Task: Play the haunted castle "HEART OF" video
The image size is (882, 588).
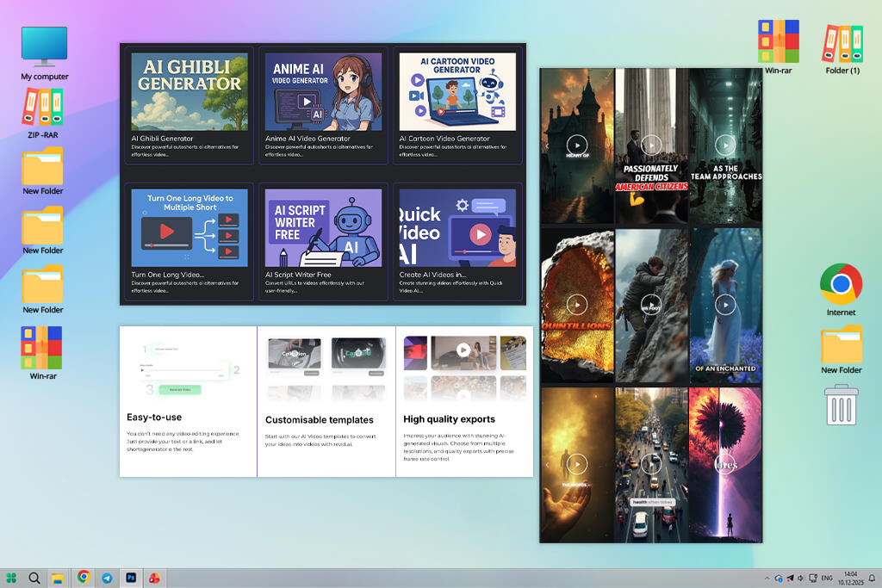Action: pos(577,145)
